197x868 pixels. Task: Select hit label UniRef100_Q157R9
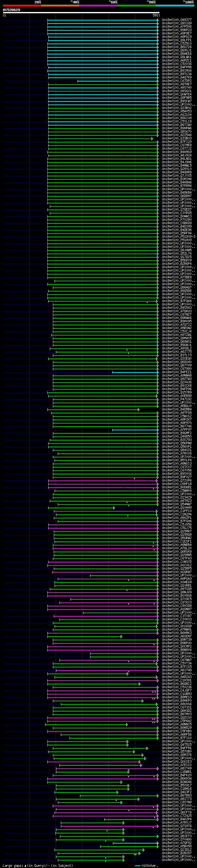point(177,393)
